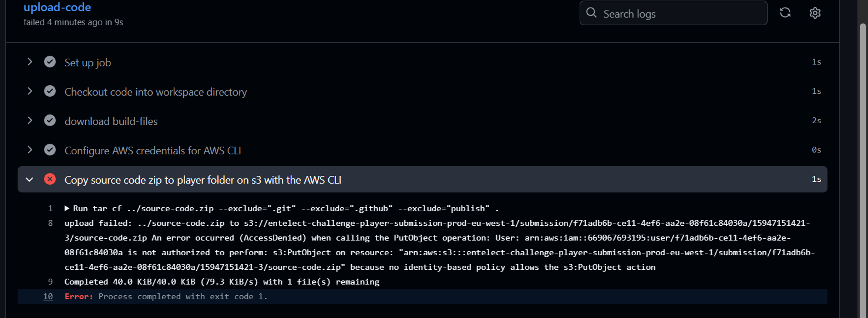
Task: Click the Configure AWS credentials checkmark icon
Action: (x=50, y=150)
